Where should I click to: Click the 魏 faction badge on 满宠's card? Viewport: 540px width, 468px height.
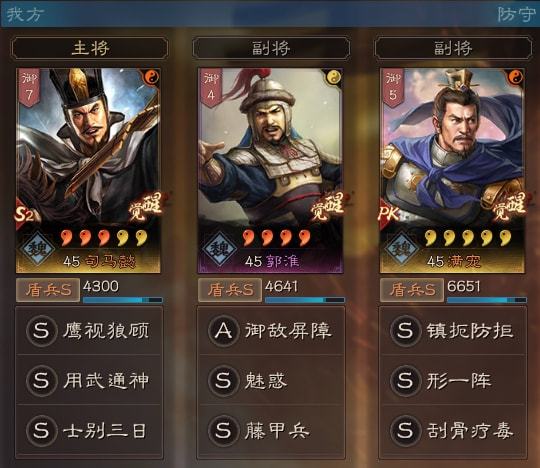click(401, 249)
